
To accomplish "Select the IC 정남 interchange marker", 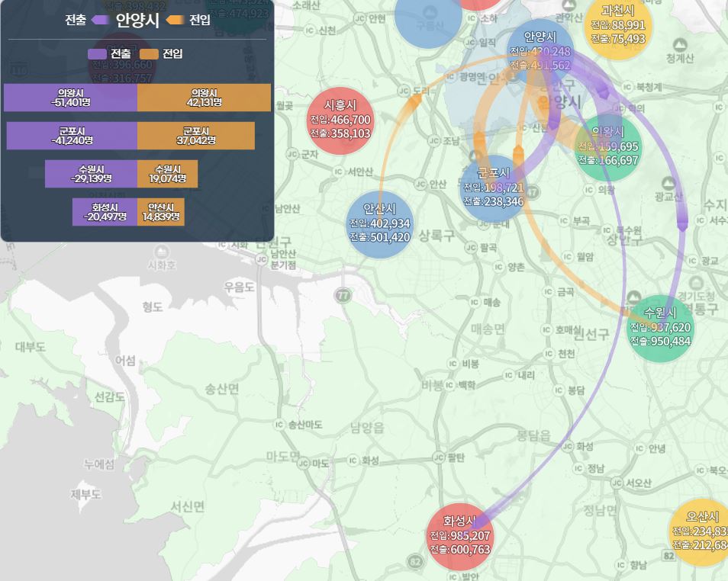I will (x=578, y=468).
